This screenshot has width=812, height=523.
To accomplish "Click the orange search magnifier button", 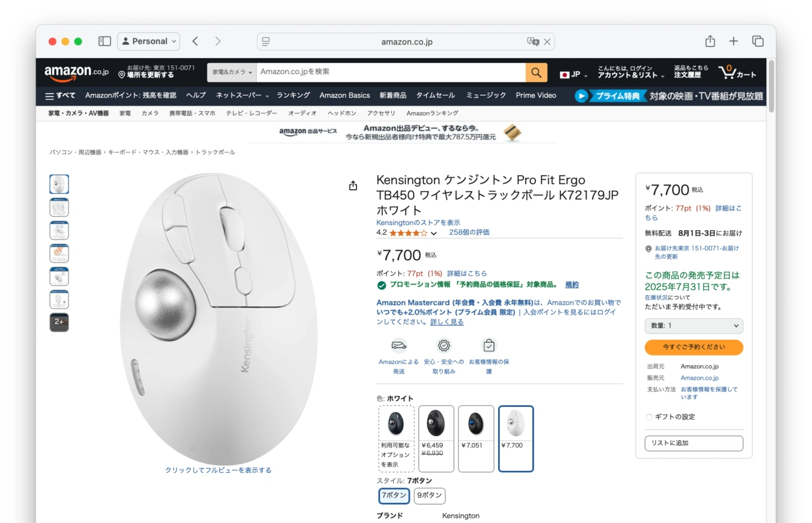I will tap(536, 72).
